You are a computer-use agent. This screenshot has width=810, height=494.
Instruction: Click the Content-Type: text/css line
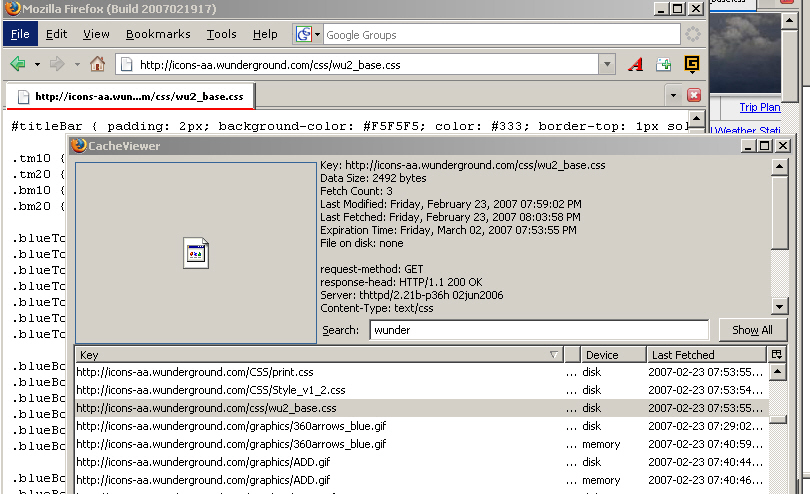point(377,308)
